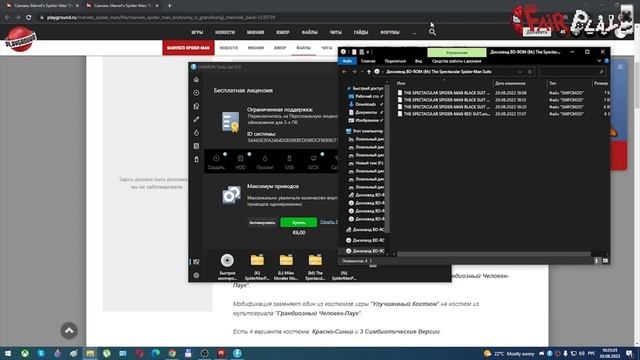
Task: Click the up-folder arrow in File Explorer
Action: coord(369,72)
